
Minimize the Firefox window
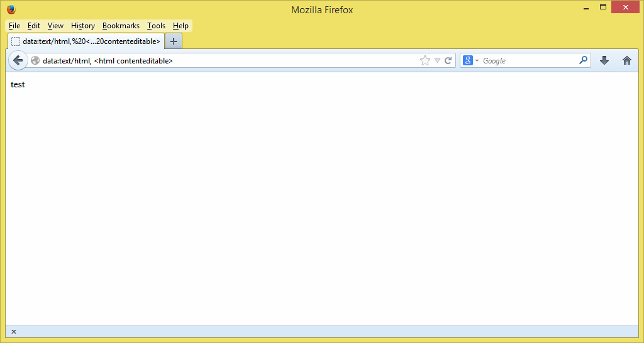[586, 8]
